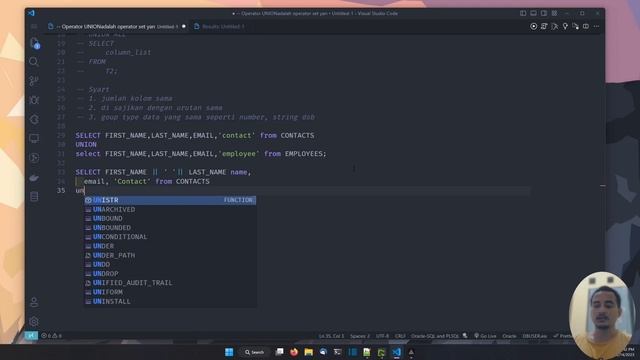Click line 35 in the editor
The height and width of the screenshot is (360, 640).
point(302,191)
